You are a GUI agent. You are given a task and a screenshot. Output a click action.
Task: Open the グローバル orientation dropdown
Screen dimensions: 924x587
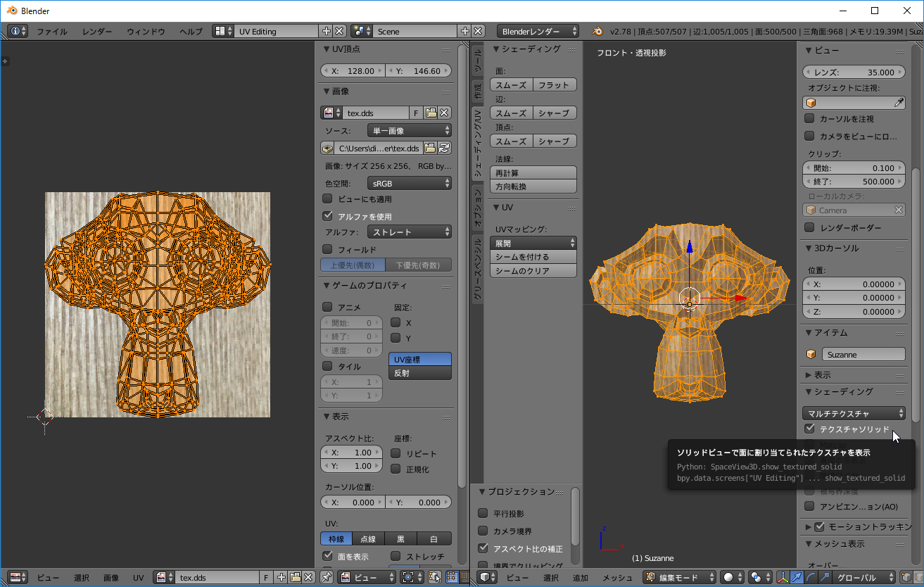click(863, 577)
